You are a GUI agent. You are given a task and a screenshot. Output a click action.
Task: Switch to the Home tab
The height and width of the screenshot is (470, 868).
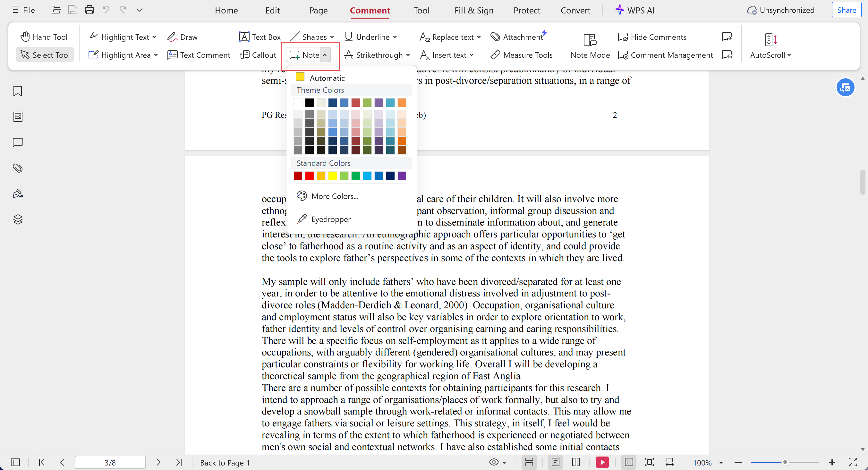pos(226,10)
